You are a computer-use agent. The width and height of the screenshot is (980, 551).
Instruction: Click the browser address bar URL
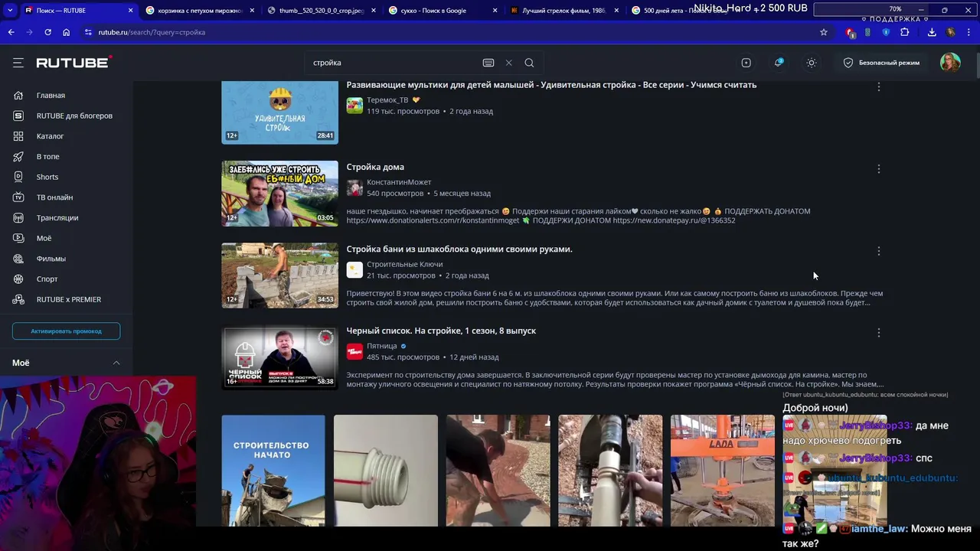click(x=152, y=32)
